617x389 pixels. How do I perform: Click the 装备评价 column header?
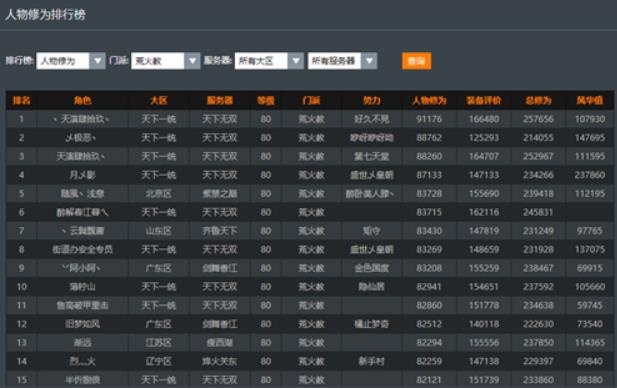point(484,101)
